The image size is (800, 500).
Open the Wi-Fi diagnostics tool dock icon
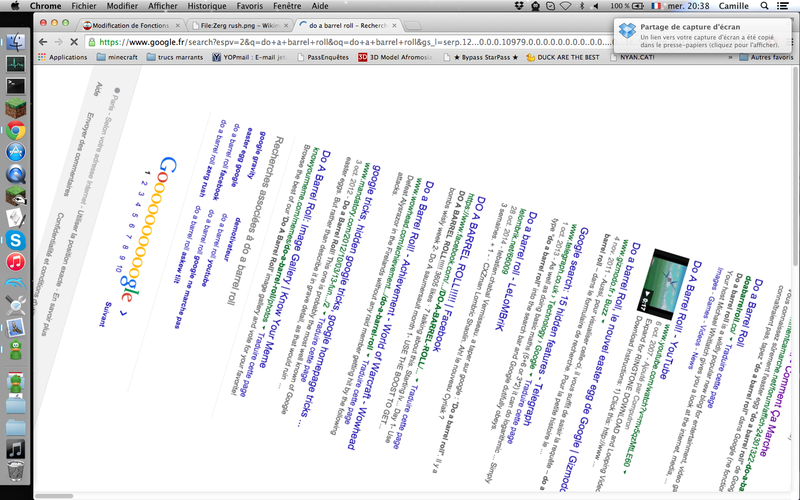pos(16,306)
